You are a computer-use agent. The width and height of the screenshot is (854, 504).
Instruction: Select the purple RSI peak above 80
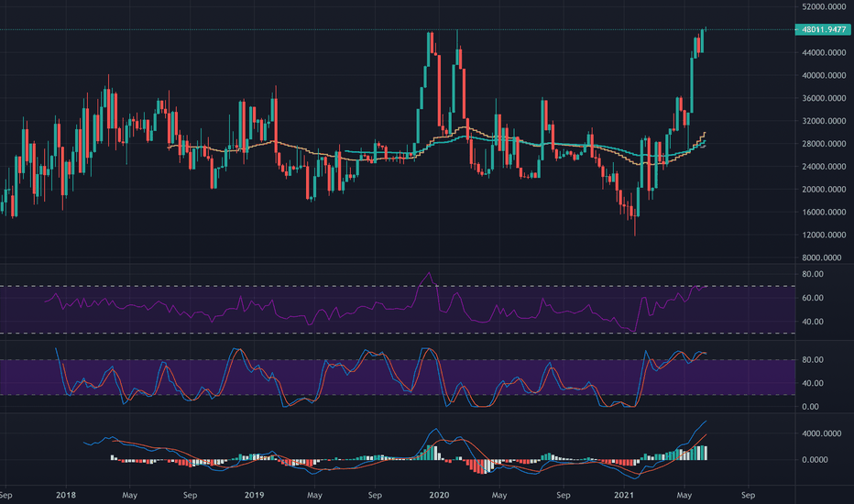(429, 273)
